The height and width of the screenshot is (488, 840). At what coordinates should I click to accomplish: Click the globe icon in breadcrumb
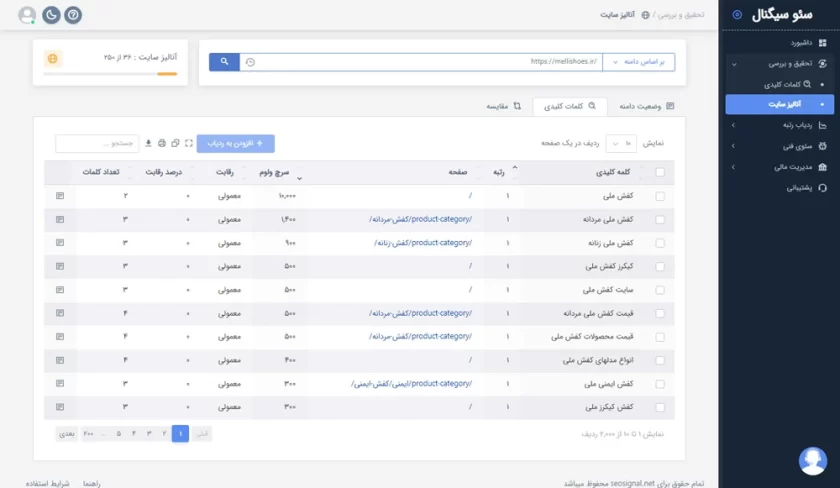click(x=646, y=15)
